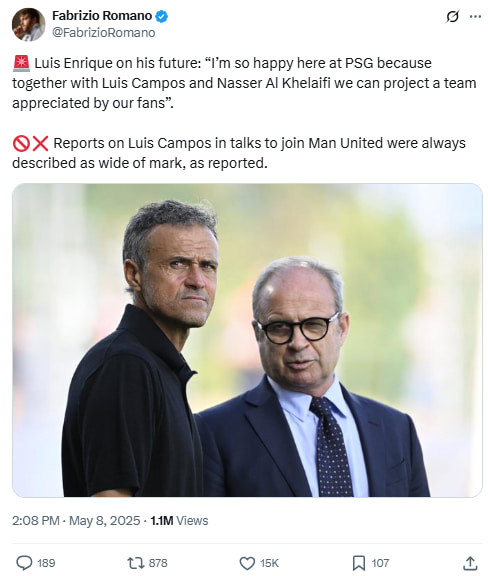Click the 878 reposts count
Viewport: 488px width, 576px height.
point(158,563)
